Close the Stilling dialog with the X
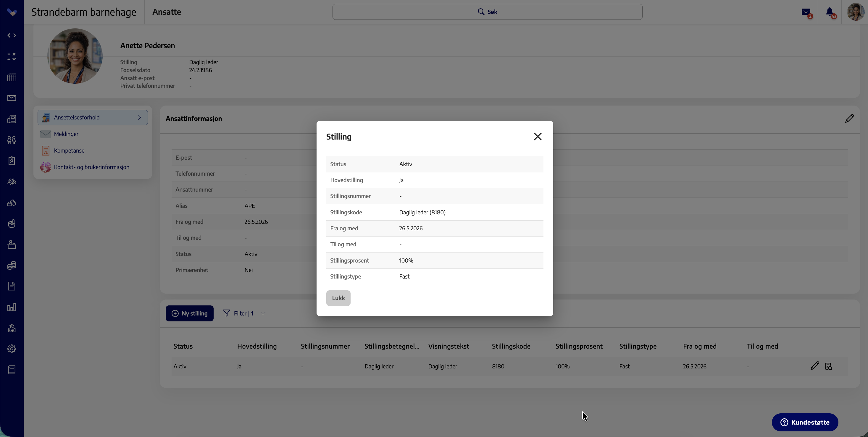This screenshot has height=437, width=868. [538, 136]
